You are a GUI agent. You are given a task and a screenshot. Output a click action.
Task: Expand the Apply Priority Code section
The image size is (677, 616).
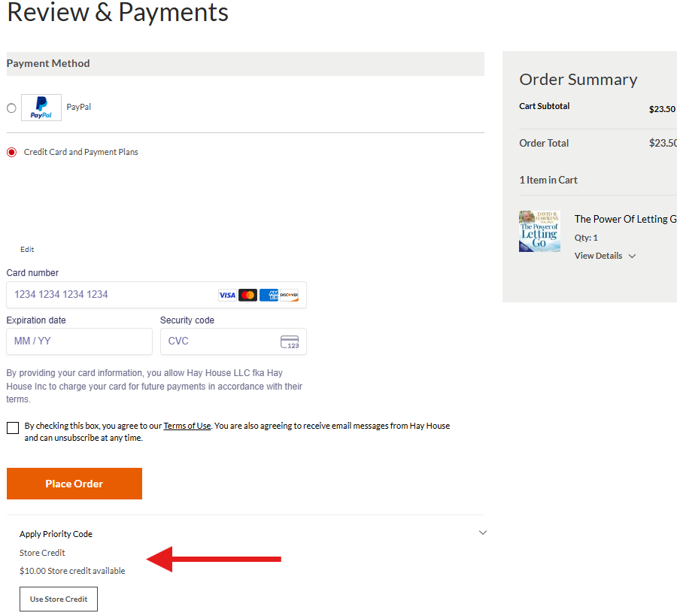483,533
